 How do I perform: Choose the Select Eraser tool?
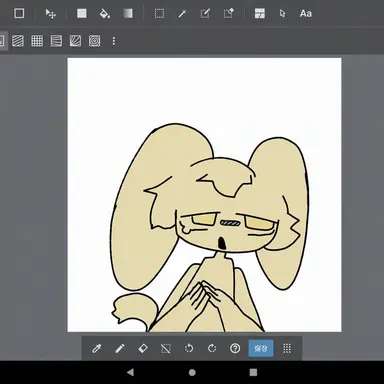[x=228, y=14]
